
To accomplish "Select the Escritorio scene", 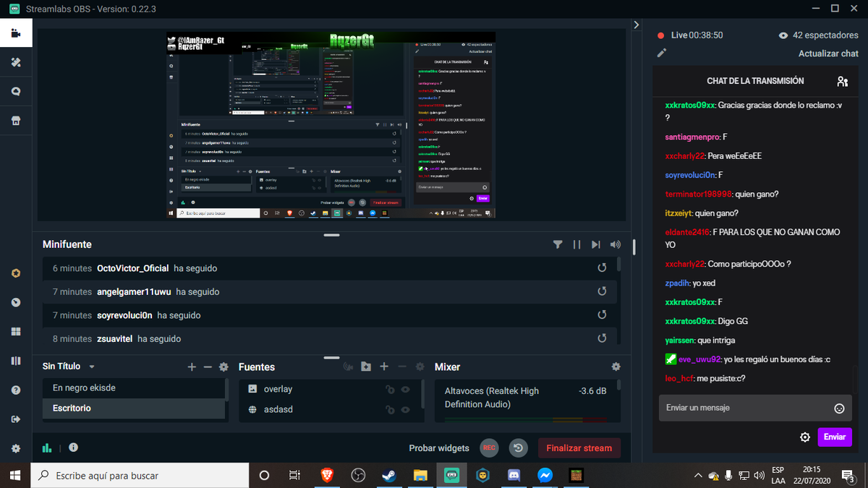I will point(133,408).
